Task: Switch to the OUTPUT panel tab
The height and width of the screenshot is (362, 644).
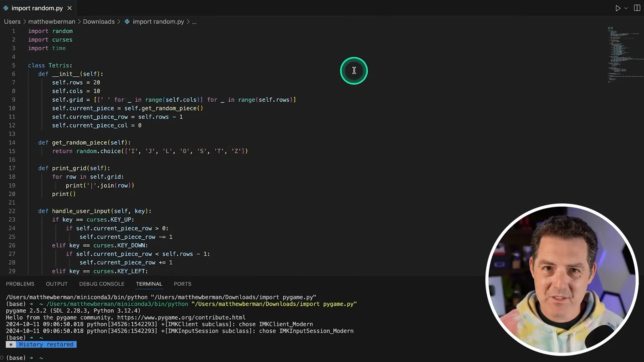Action: point(57,284)
